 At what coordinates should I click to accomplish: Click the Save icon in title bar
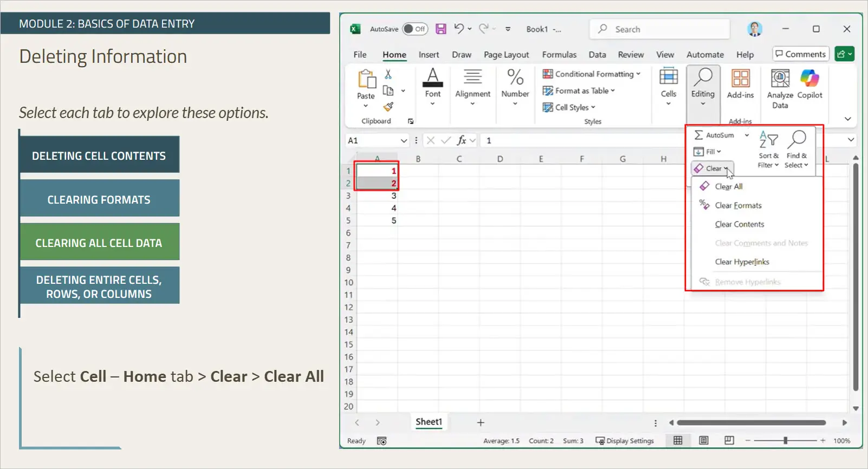click(x=441, y=29)
